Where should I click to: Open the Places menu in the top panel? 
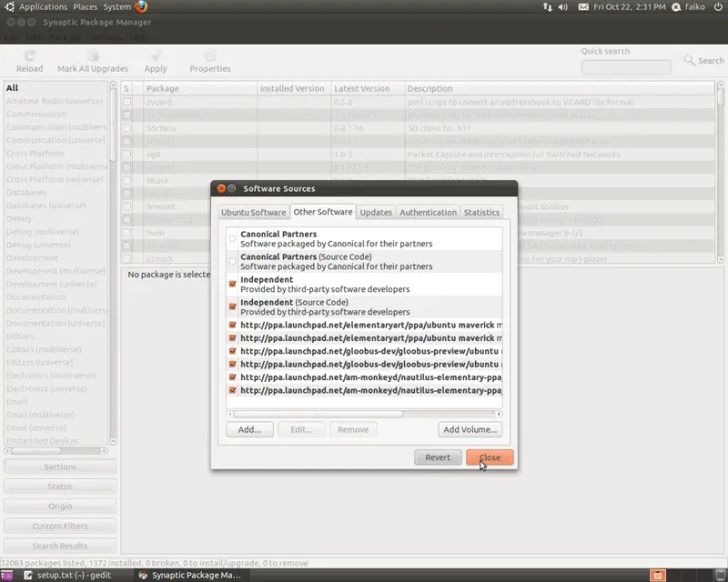coord(86,7)
